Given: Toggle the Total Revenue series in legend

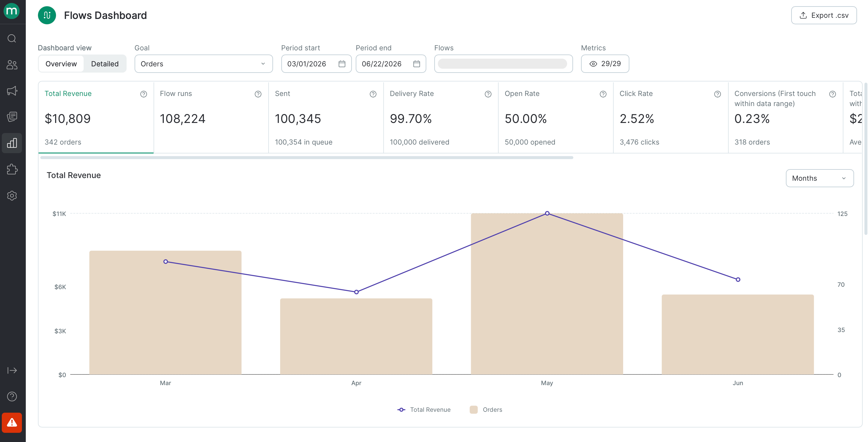Looking at the screenshot, I should coord(424,410).
